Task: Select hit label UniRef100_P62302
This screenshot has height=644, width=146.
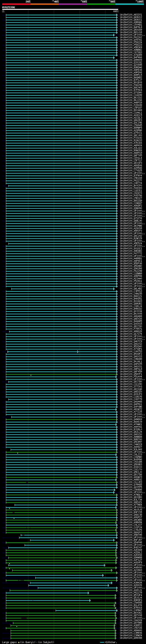Action: [131, 37]
